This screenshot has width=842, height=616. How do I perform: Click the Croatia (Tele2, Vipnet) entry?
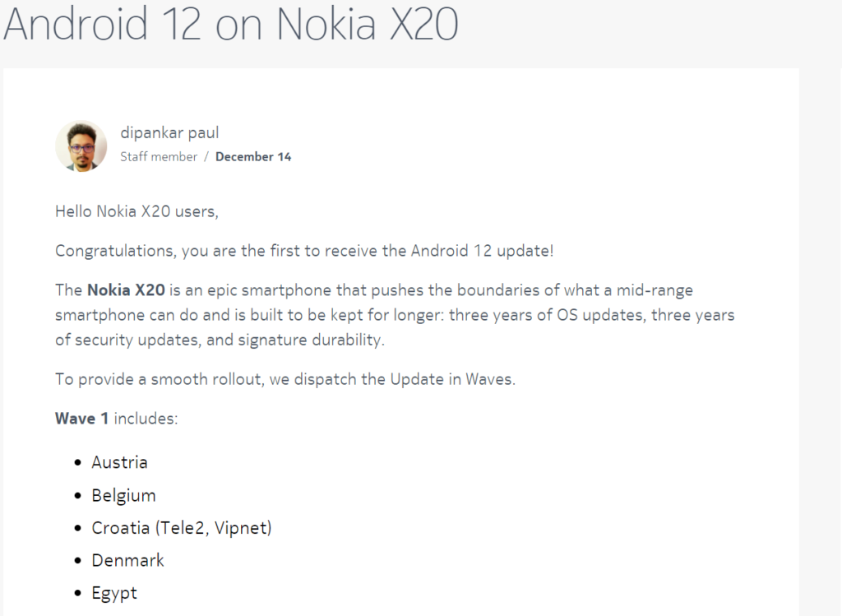(182, 528)
